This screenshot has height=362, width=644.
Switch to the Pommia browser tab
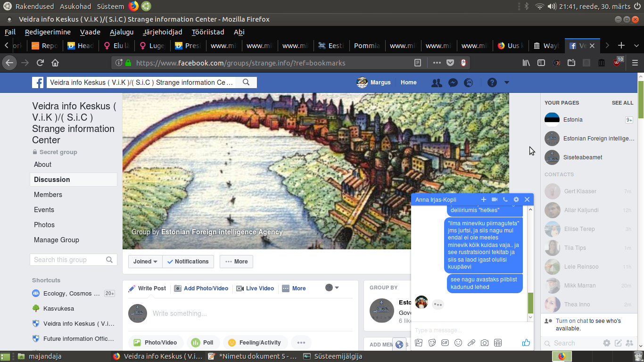point(367,46)
